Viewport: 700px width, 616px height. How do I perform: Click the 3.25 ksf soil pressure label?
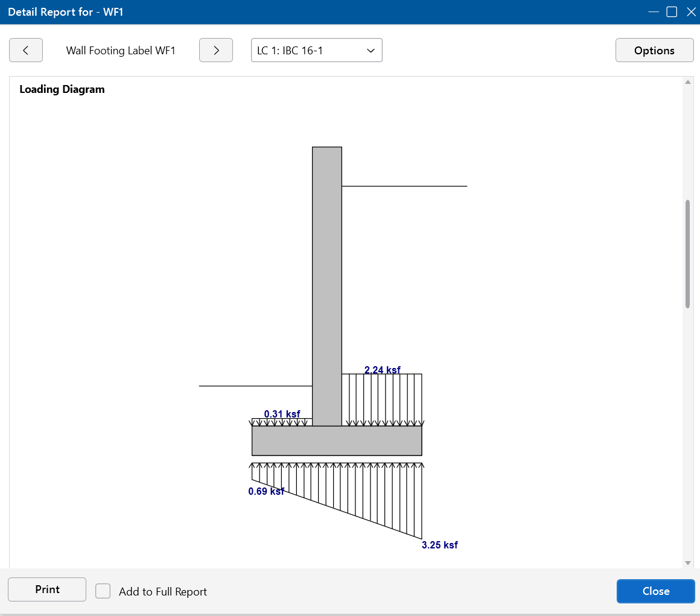click(x=439, y=545)
